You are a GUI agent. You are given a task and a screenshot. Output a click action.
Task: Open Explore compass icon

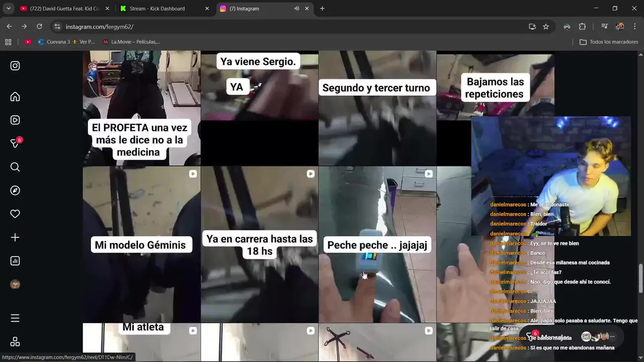[15, 191]
